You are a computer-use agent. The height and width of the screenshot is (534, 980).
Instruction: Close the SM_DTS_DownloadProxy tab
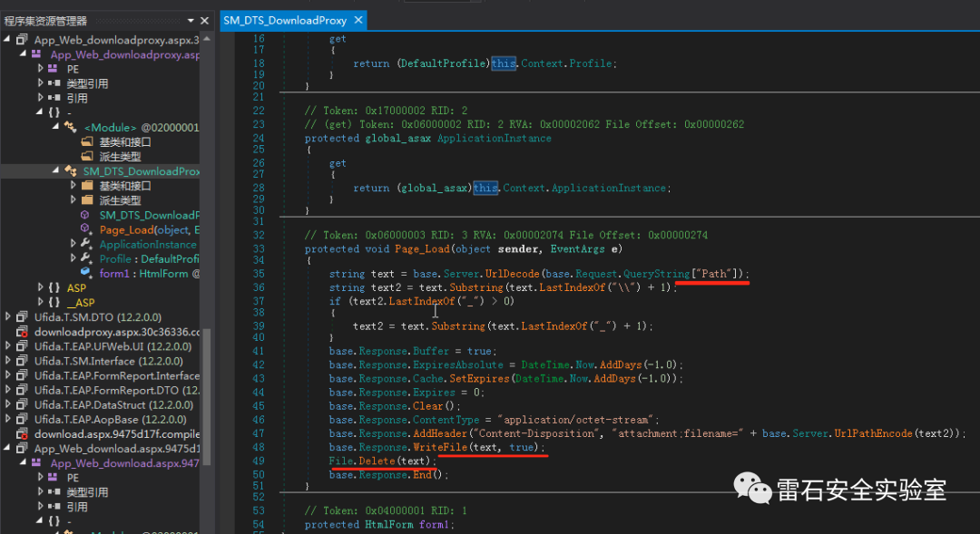(358, 20)
